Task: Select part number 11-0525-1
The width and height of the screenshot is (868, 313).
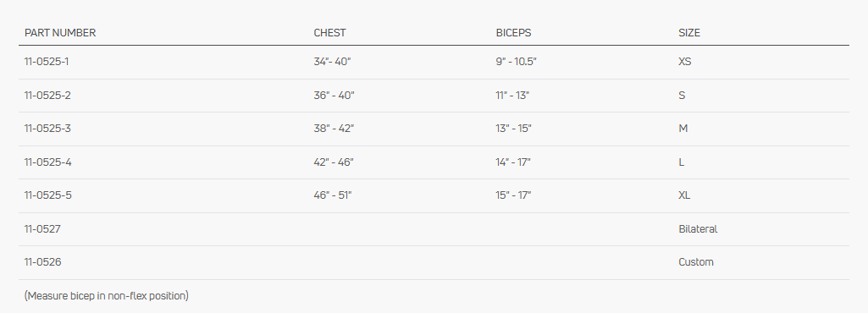Action: (47, 62)
